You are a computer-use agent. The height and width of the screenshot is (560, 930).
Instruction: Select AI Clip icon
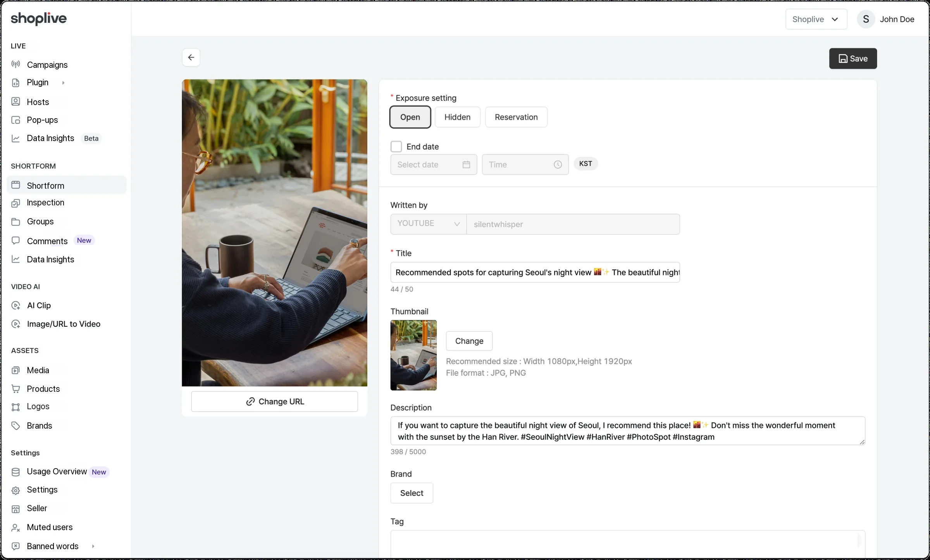click(15, 305)
